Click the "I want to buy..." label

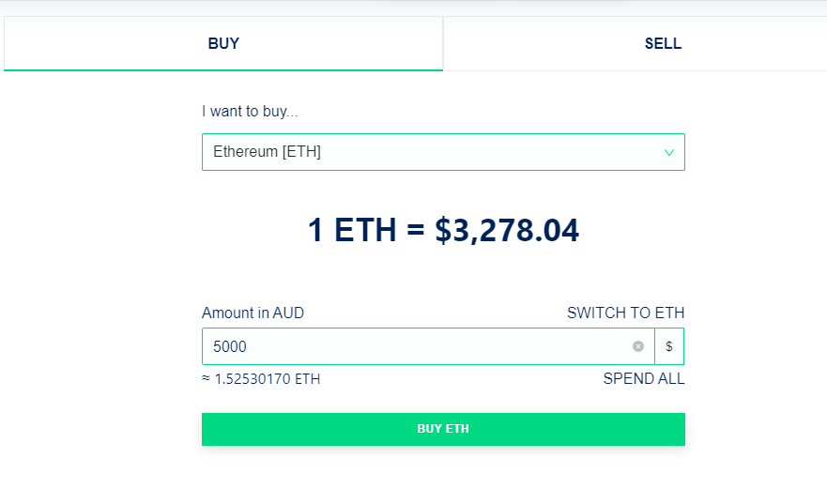[250, 112]
